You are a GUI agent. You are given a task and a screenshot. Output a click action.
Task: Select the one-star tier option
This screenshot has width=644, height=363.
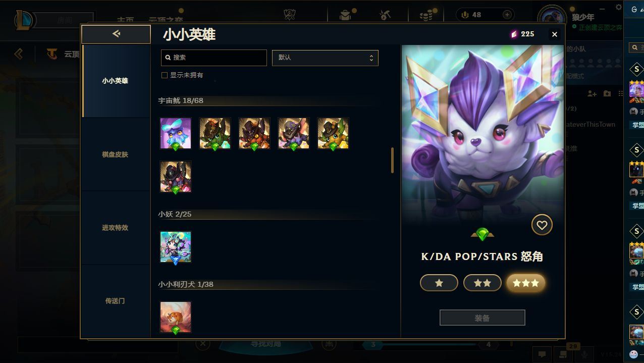pyautogui.click(x=439, y=283)
